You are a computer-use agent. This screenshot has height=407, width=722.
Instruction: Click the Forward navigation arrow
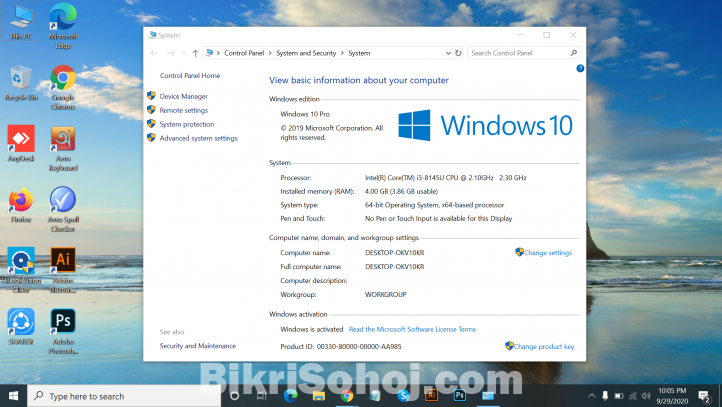click(171, 53)
